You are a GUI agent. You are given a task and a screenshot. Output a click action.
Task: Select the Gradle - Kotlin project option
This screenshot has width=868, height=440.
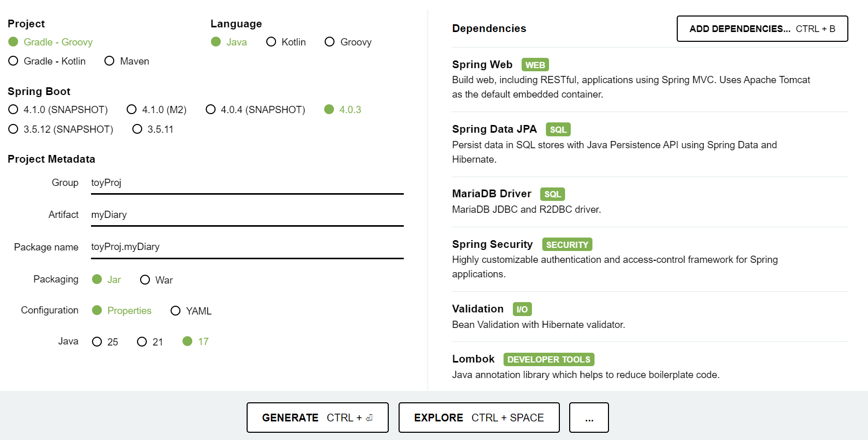(x=47, y=61)
